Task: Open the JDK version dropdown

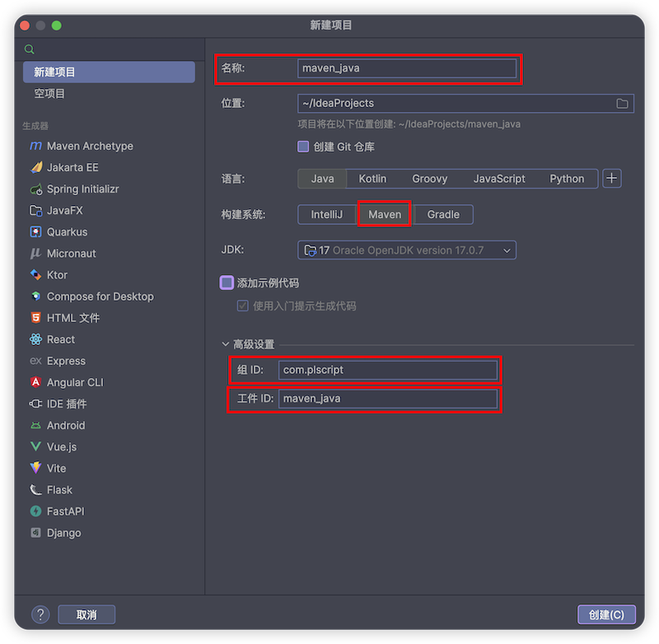Action: [x=406, y=250]
